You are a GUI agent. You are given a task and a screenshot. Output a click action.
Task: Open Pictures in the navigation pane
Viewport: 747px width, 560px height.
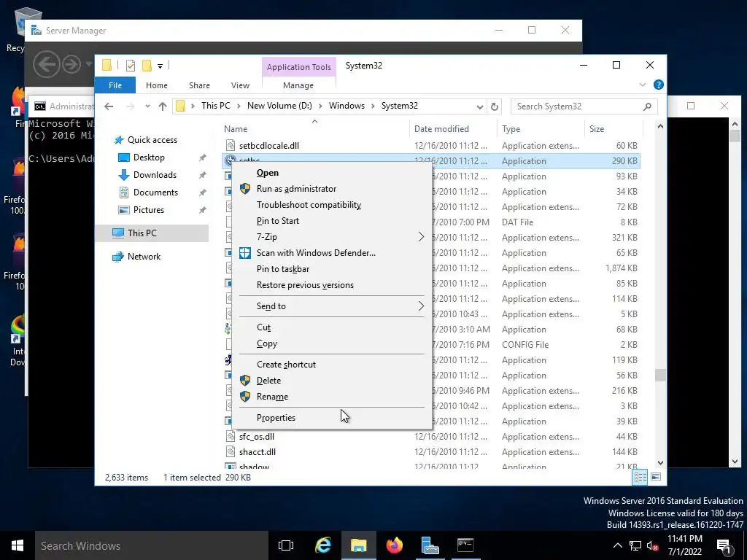tap(149, 210)
